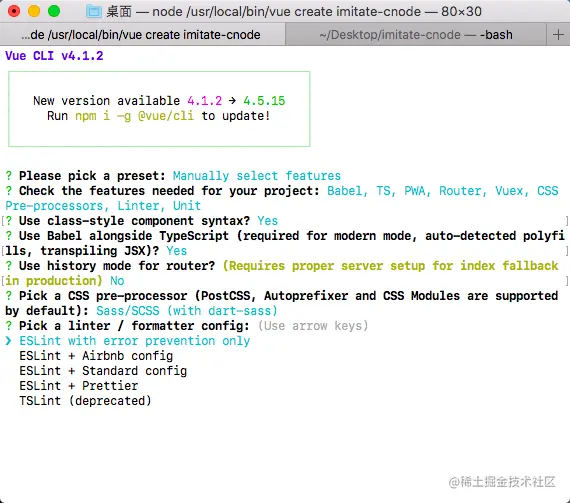Choose ESLint + Airbnb config option

(x=96, y=356)
